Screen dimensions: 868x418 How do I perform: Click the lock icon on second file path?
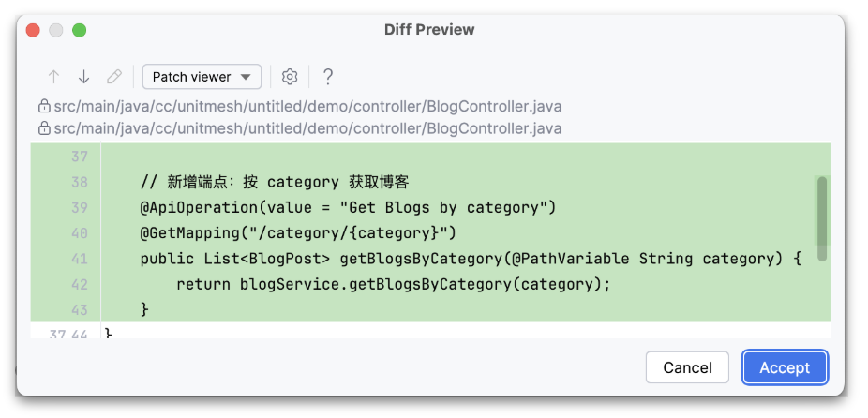[x=43, y=128]
